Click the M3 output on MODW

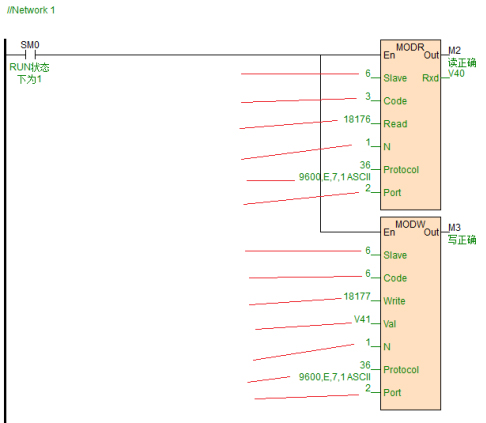tap(454, 228)
